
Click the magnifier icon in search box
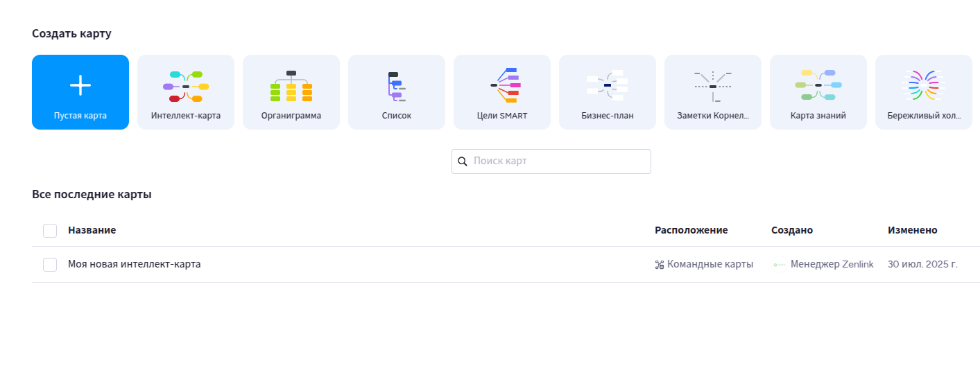point(463,161)
